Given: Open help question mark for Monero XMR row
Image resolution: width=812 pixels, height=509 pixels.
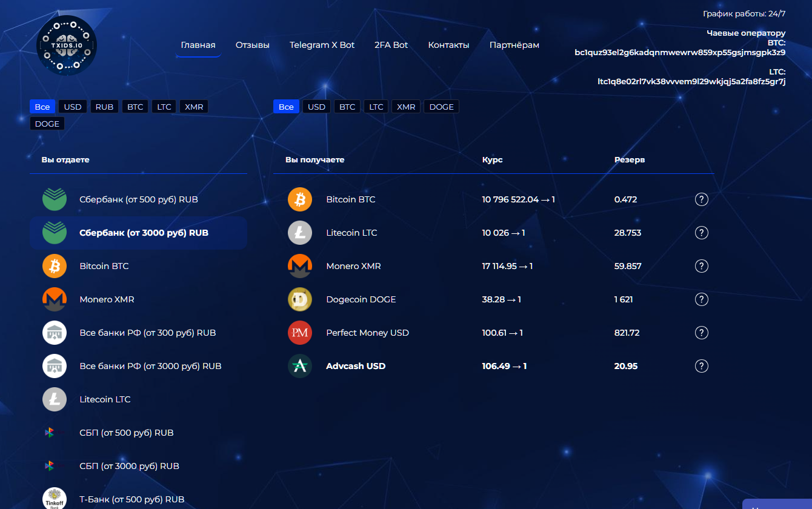Looking at the screenshot, I should click(702, 266).
